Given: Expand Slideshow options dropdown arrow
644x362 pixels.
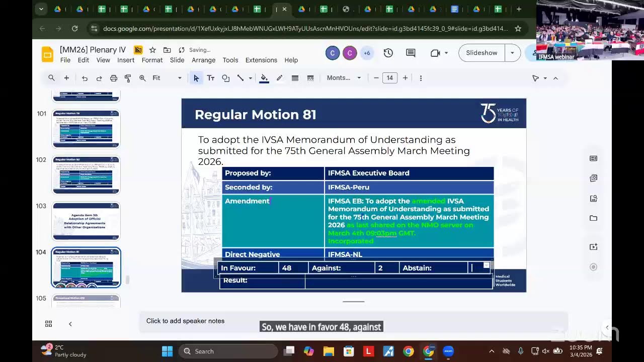Looking at the screenshot, I should pos(512,53).
